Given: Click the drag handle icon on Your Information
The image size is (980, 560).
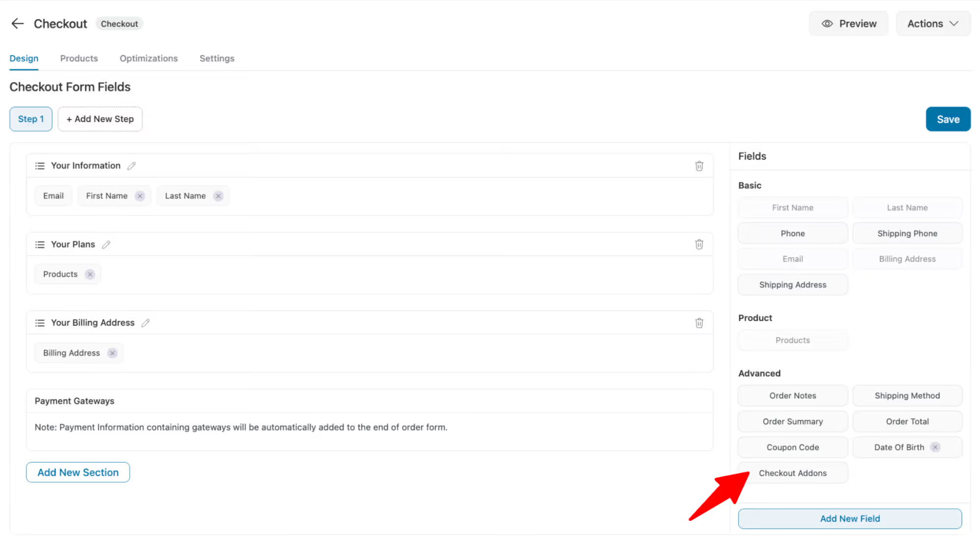Looking at the screenshot, I should pyautogui.click(x=40, y=166).
